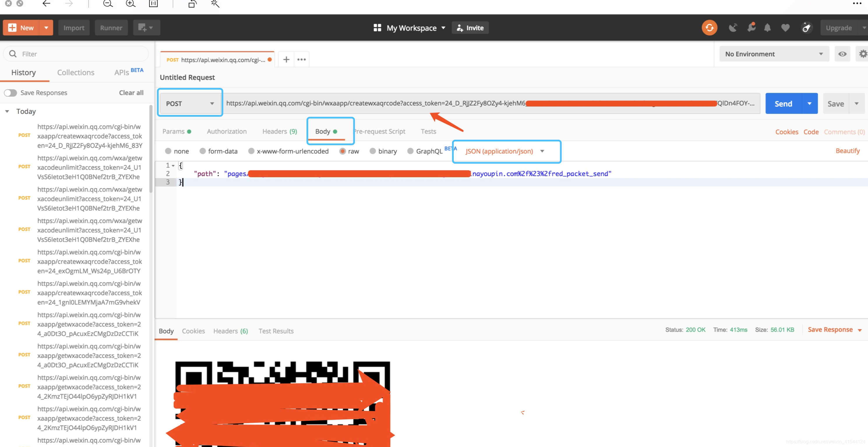Image resolution: width=868 pixels, height=447 pixels.
Task: Open the Save button dropdown arrow
Action: [857, 103]
